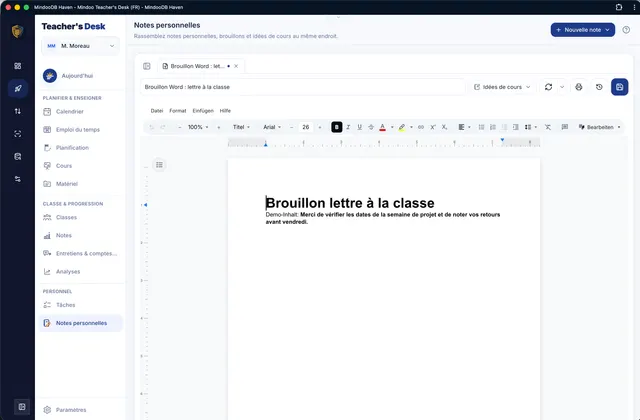
Task: Click the panel layout icon at rail bottom
Action: pos(22,407)
